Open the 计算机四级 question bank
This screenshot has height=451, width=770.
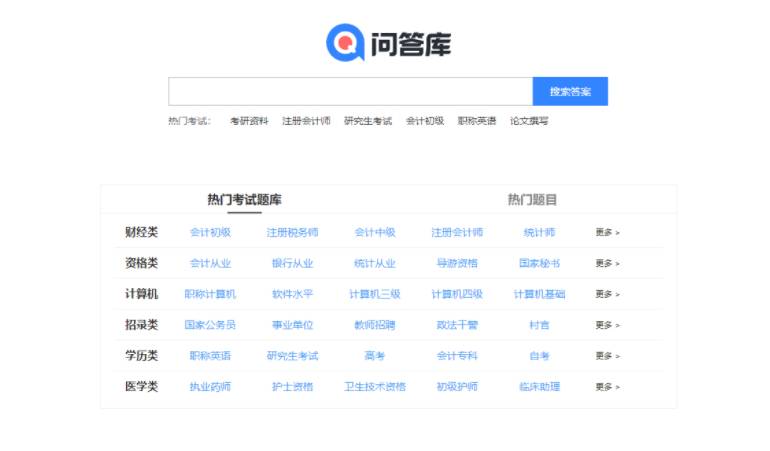(457, 294)
